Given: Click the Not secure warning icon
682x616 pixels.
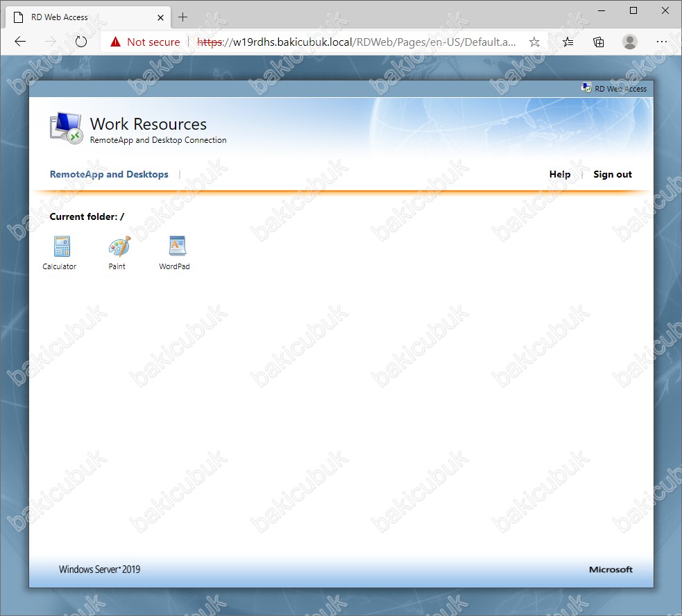Looking at the screenshot, I should click(115, 42).
